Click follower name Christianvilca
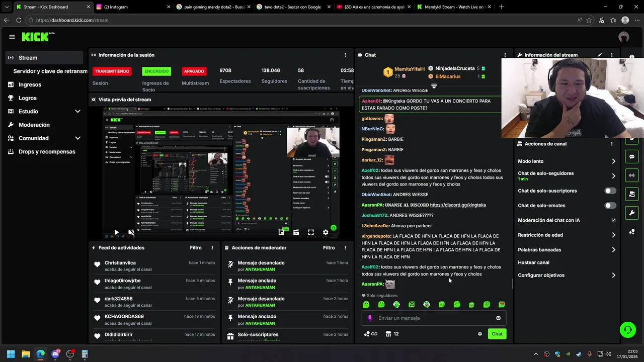 (x=120, y=263)
